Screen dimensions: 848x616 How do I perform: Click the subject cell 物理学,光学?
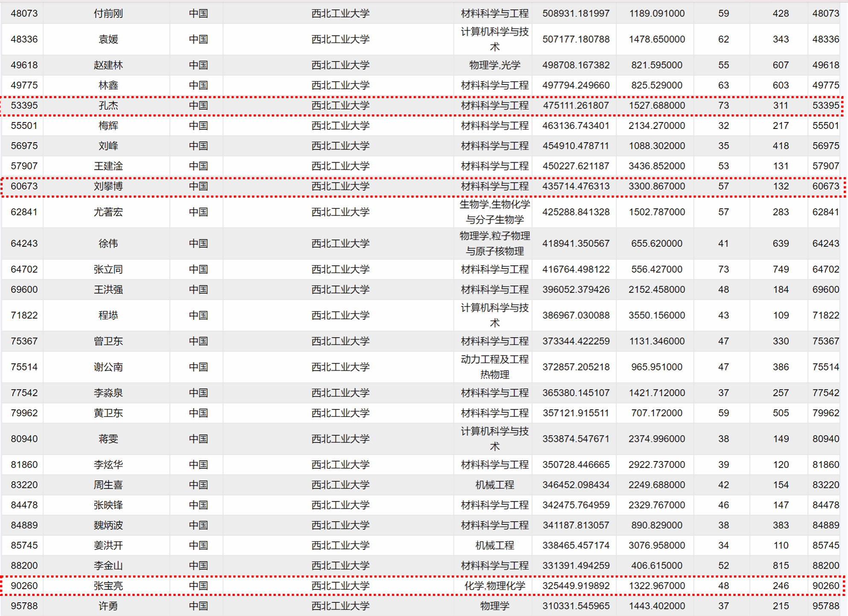pyautogui.click(x=494, y=65)
